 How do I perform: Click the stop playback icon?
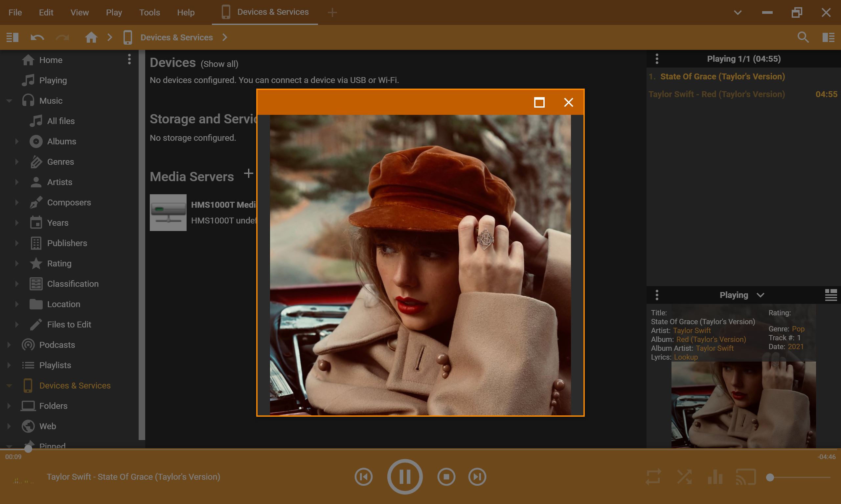tap(446, 477)
